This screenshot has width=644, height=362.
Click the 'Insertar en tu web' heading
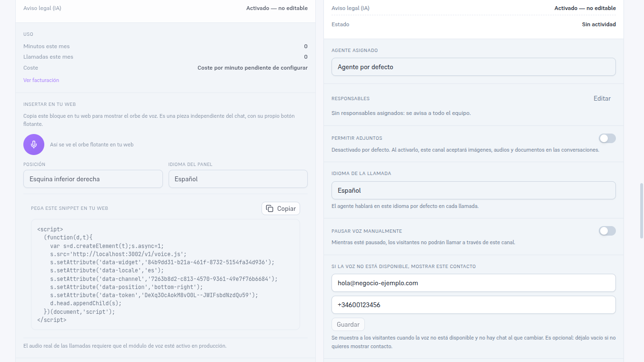point(50,104)
